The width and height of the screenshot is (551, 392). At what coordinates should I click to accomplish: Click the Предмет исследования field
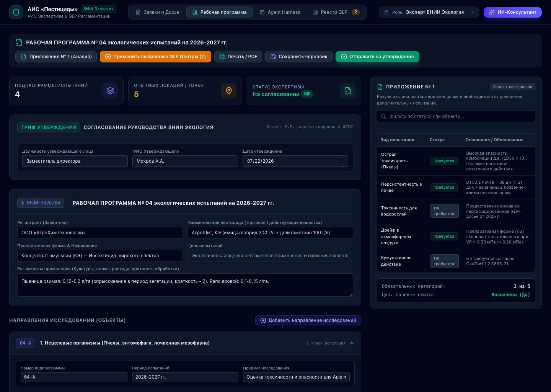coord(297,377)
